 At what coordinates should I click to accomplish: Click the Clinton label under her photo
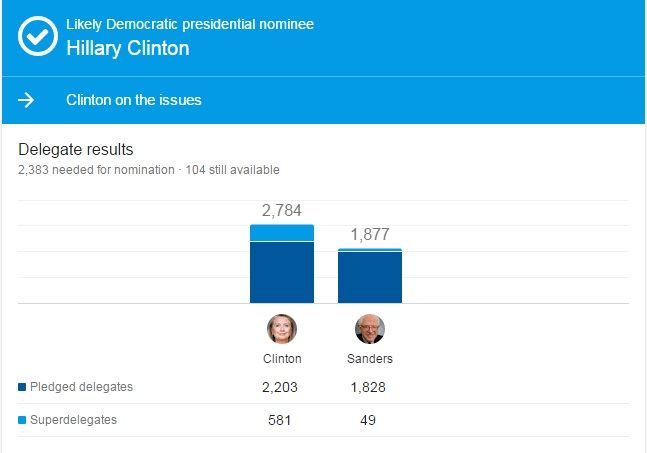281,359
